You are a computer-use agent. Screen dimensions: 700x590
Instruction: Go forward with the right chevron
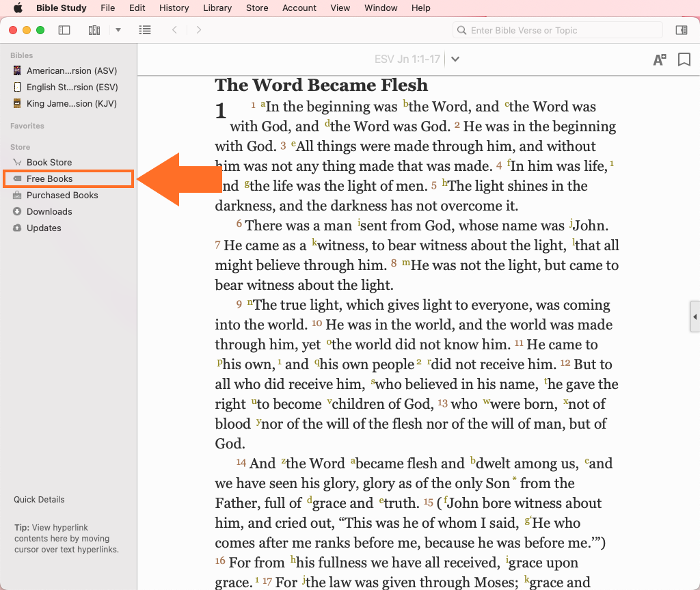[x=199, y=30]
